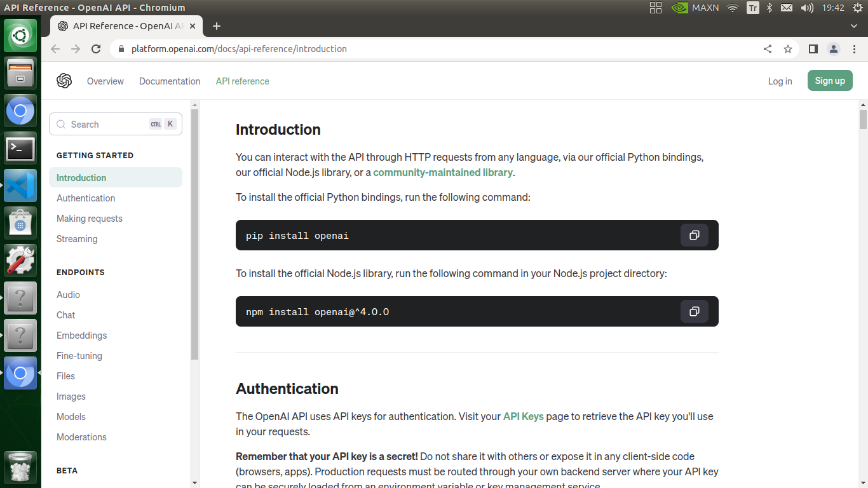Click the Log in link
This screenshot has width=868, height=488.
click(780, 81)
